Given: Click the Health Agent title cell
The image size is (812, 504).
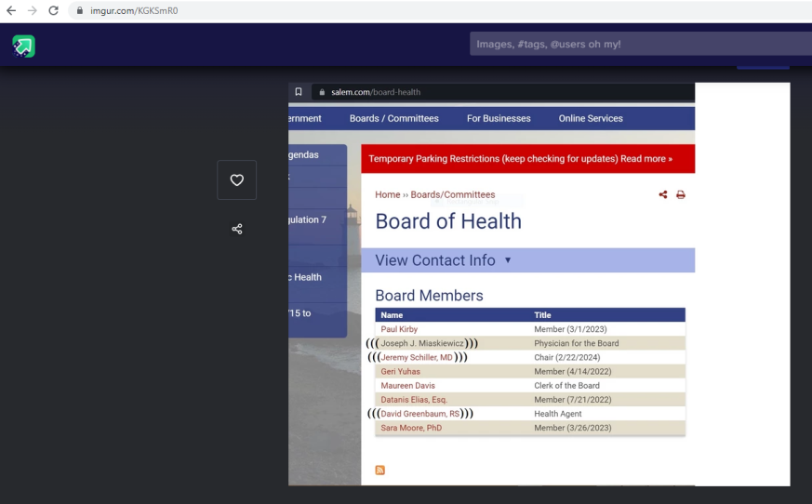Looking at the screenshot, I should click(x=558, y=414).
